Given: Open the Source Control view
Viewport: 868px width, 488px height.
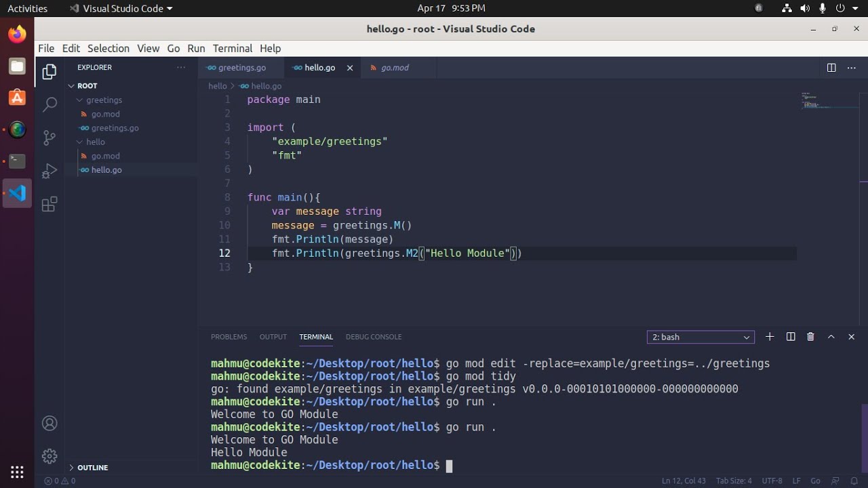Looking at the screenshot, I should (x=50, y=138).
